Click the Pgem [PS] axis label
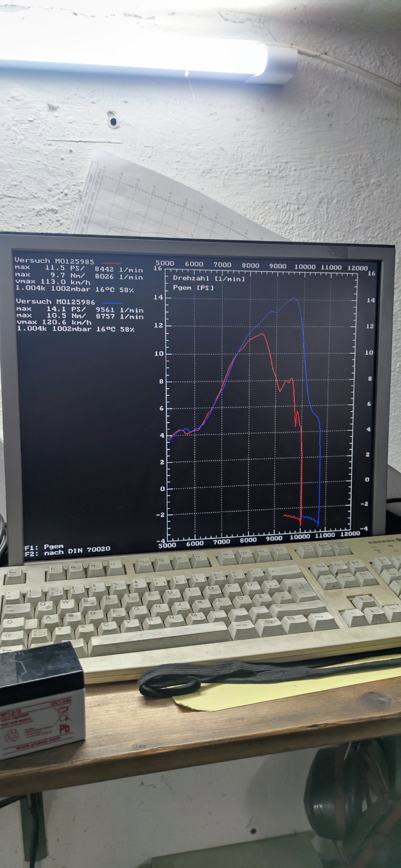The image size is (401, 868). 193,287
